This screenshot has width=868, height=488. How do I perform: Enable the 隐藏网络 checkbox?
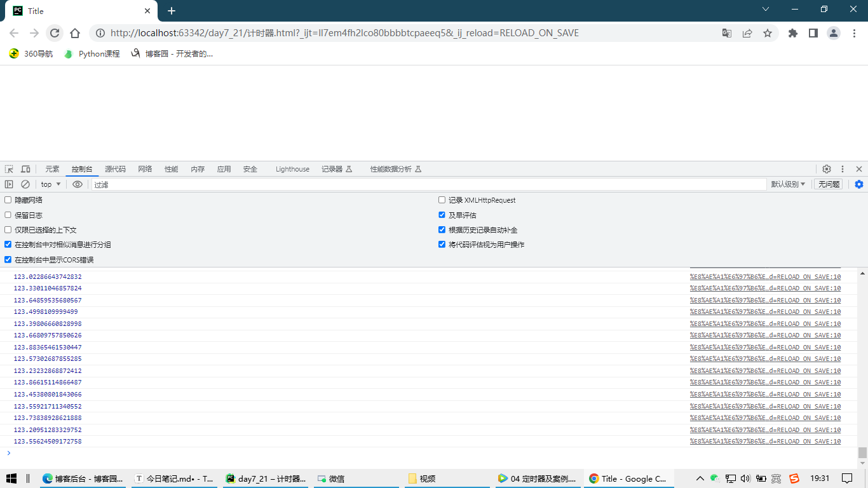coord(8,200)
